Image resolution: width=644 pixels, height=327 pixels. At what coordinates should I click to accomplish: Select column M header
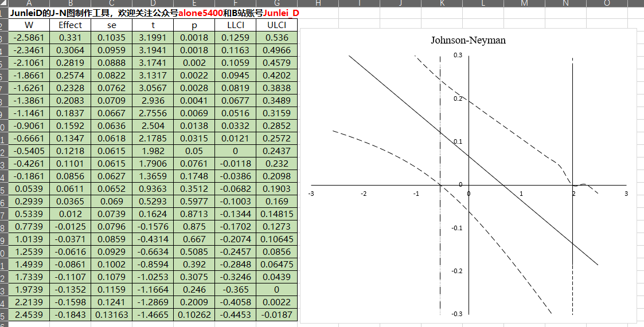pos(525,3)
